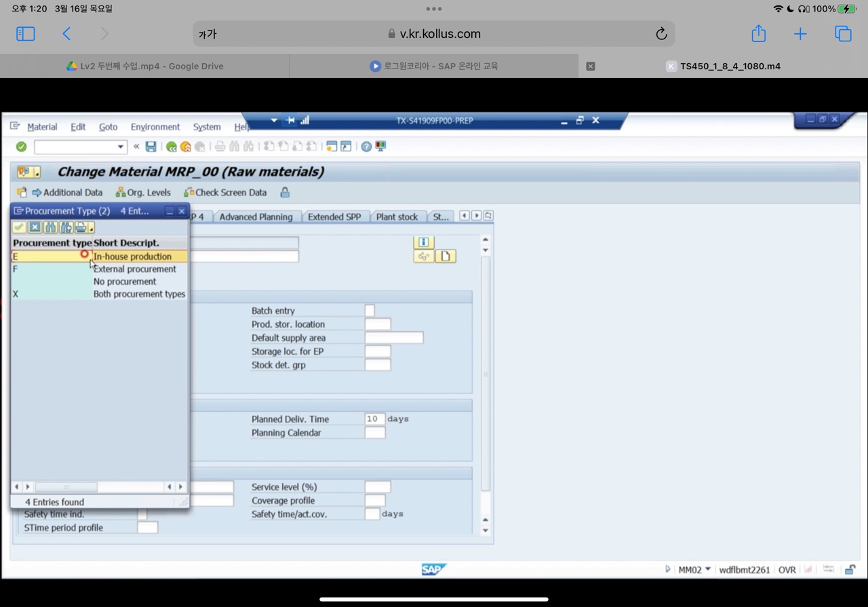
Task: Click the Create New Session icon
Action: point(332,146)
